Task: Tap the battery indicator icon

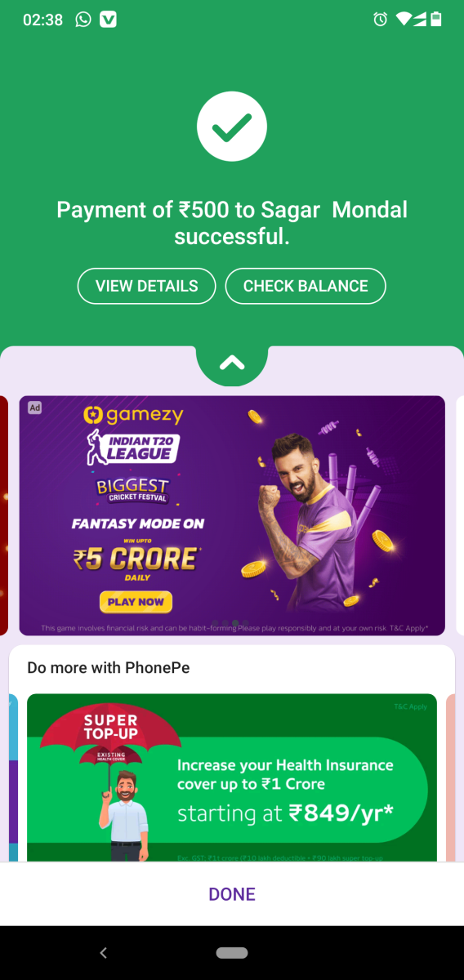Action: click(437, 20)
